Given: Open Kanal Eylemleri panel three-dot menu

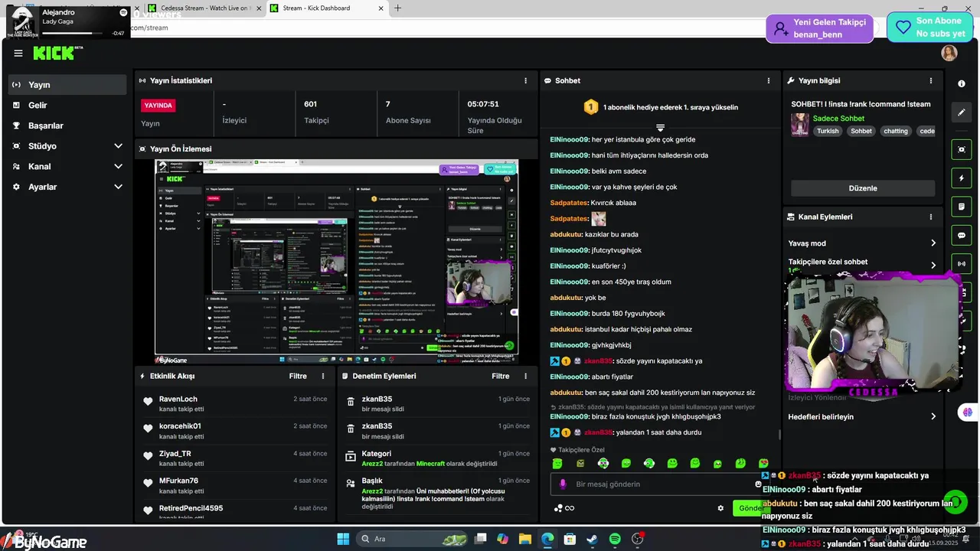Looking at the screenshot, I should point(931,217).
